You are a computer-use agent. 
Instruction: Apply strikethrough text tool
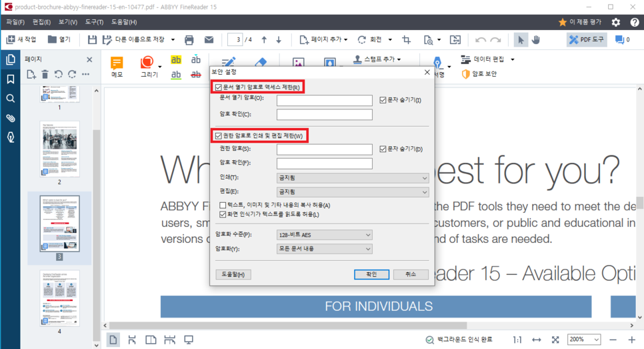coord(196,74)
